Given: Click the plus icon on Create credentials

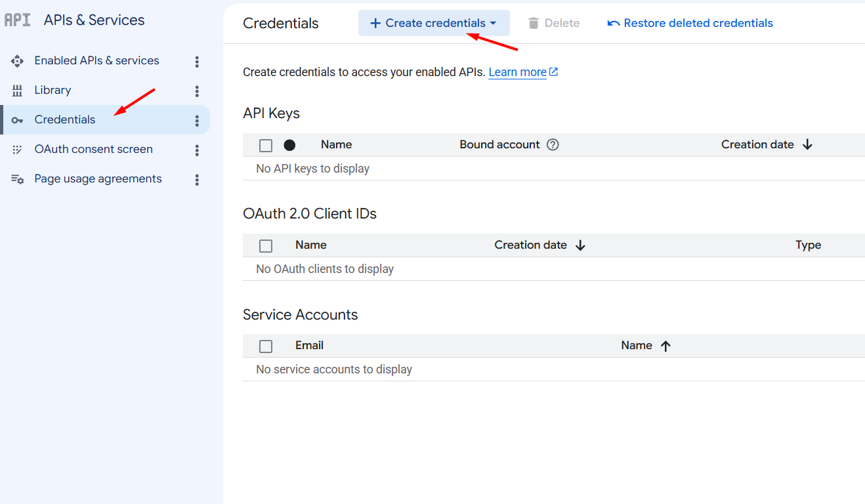Looking at the screenshot, I should pyautogui.click(x=375, y=23).
